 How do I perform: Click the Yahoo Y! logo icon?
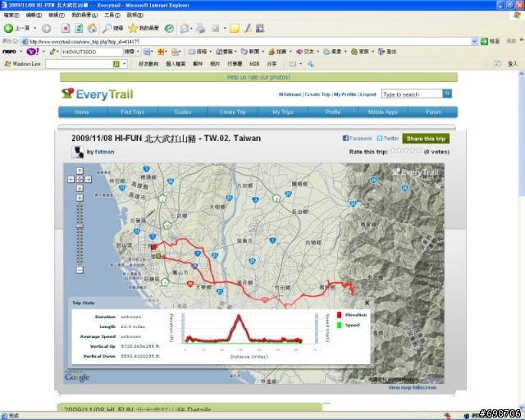[33, 52]
